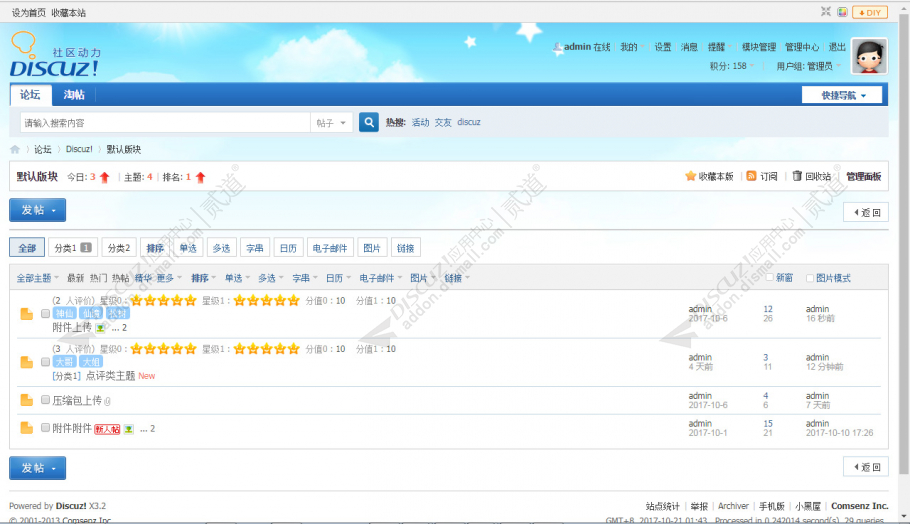Tick checkbox of 点评类主题 thread
The width and height of the screenshot is (910, 524).
pyautogui.click(x=45, y=362)
